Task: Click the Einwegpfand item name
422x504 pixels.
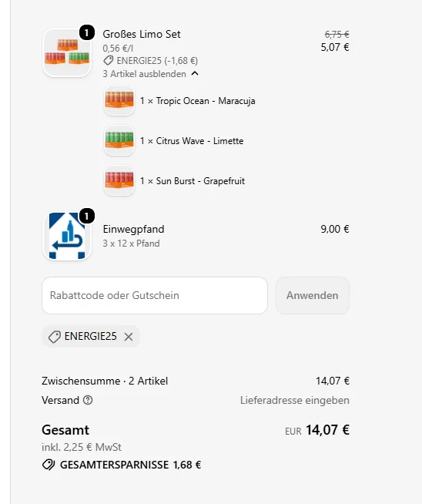Action: coord(133,229)
